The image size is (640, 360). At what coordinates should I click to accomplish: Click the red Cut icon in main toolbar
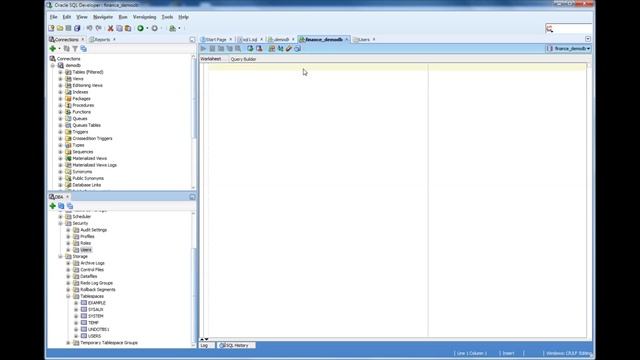pos(110,28)
